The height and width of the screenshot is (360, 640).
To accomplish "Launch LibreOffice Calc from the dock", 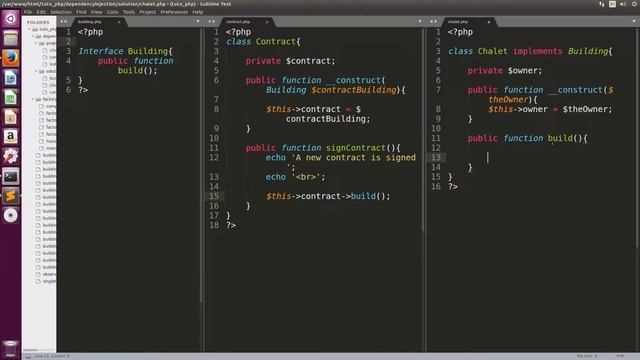I will [x=11, y=97].
